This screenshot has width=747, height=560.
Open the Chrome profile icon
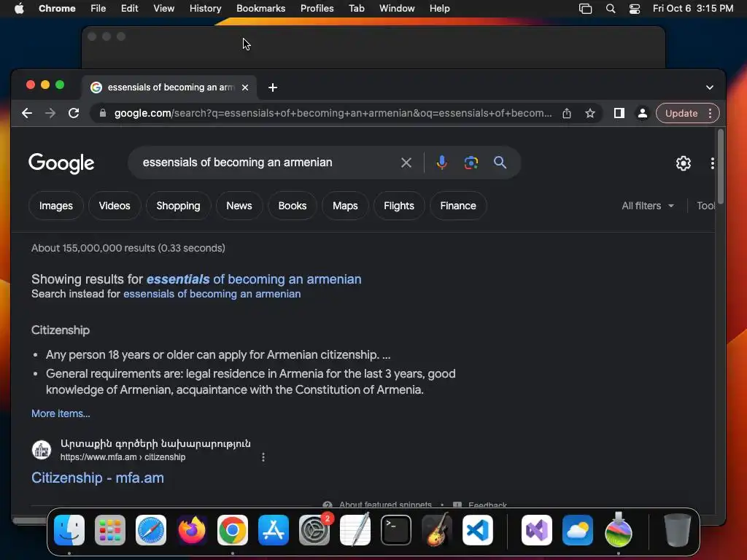(642, 113)
